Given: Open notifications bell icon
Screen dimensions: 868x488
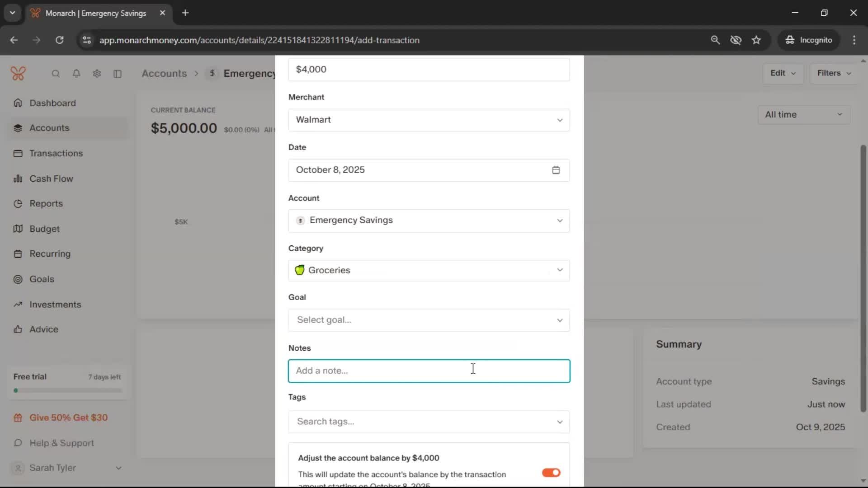Looking at the screenshot, I should tap(76, 74).
